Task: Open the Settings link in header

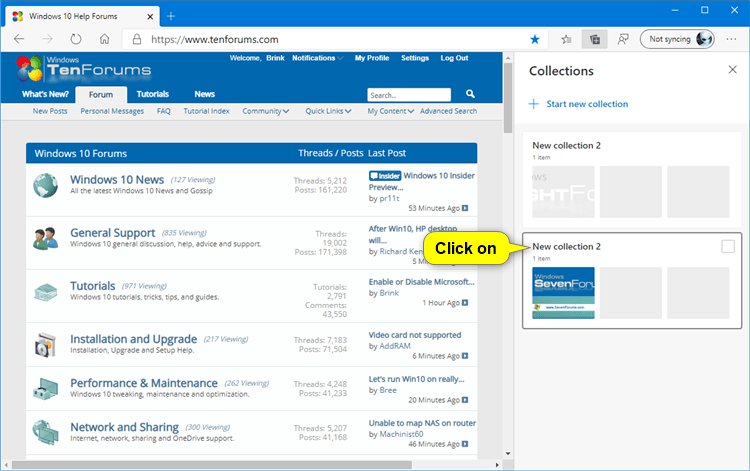Action: pyautogui.click(x=415, y=58)
